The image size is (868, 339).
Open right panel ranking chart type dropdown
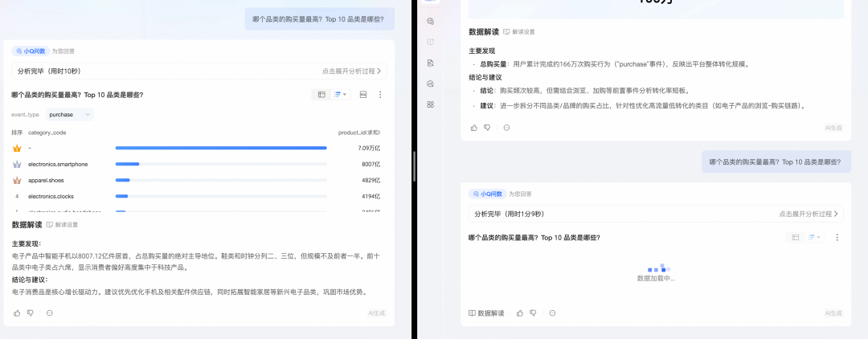(814, 237)
